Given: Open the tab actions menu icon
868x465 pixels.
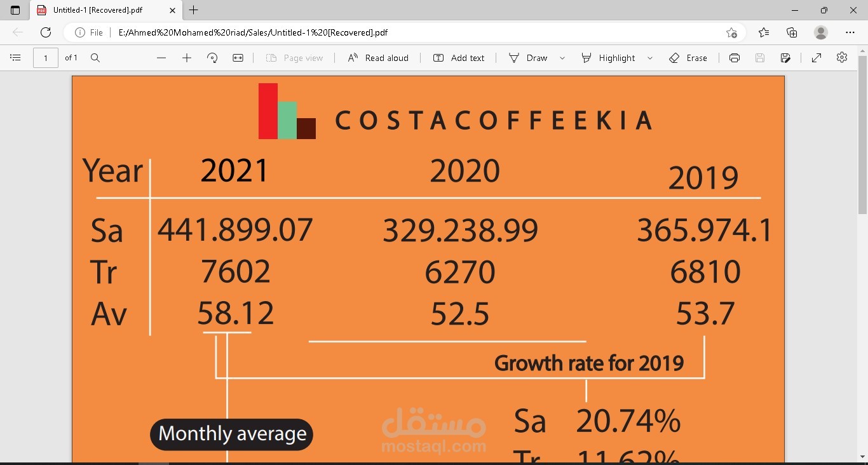Looking at the screenshot, I should point(15,10).
